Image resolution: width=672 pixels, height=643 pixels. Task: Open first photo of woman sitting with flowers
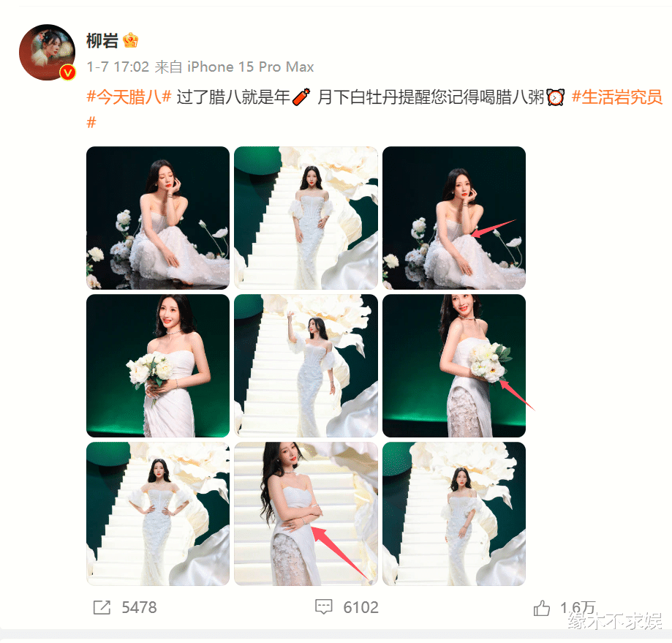coord(158,218)
